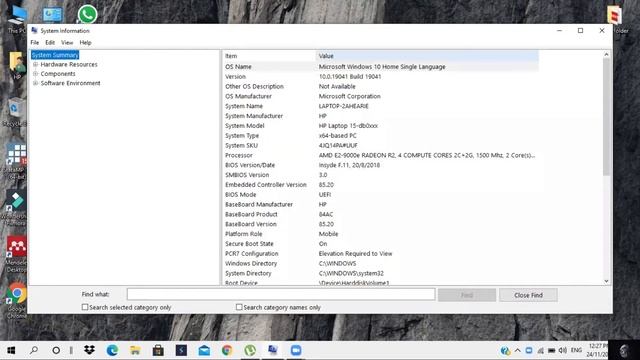
Task: Select the WhatsApp desktop shortcut
Action: [x=87, y=14]
